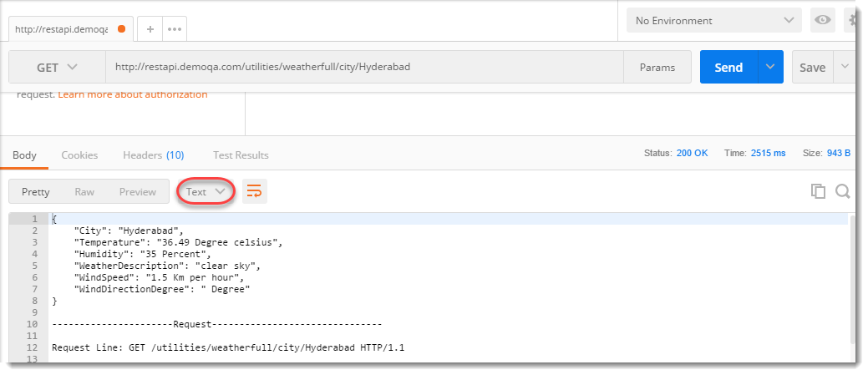Image resolution: width=868 pixels, height=375 pixels.
Task: Click the request URL input field
Action: (x=365, y=68)
